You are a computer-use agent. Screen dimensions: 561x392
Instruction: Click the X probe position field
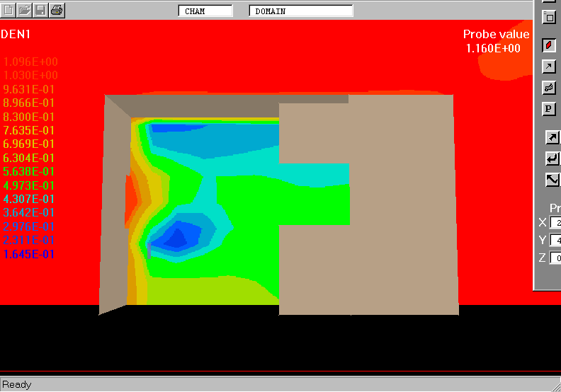point(555,223)
